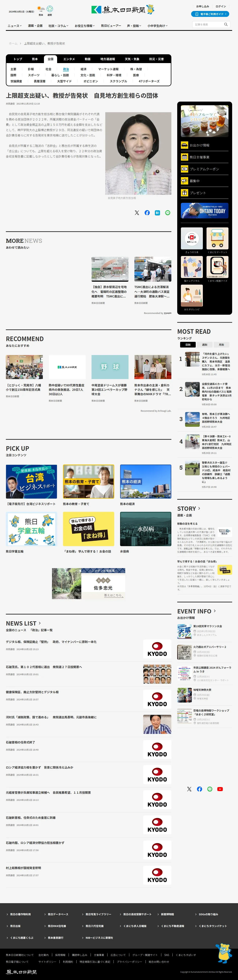
Task: Click the ログイン link
Action: 221,6
